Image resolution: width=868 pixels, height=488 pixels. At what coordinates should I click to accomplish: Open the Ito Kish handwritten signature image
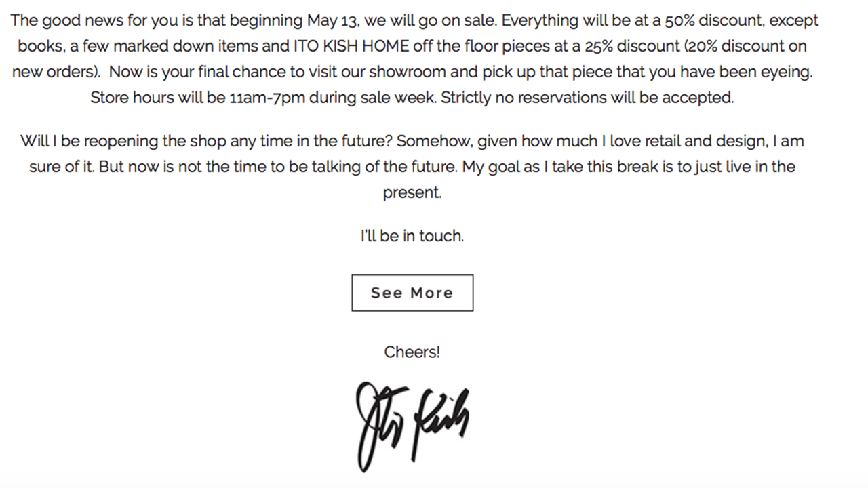pyautogui.click(x=412, y=426)
